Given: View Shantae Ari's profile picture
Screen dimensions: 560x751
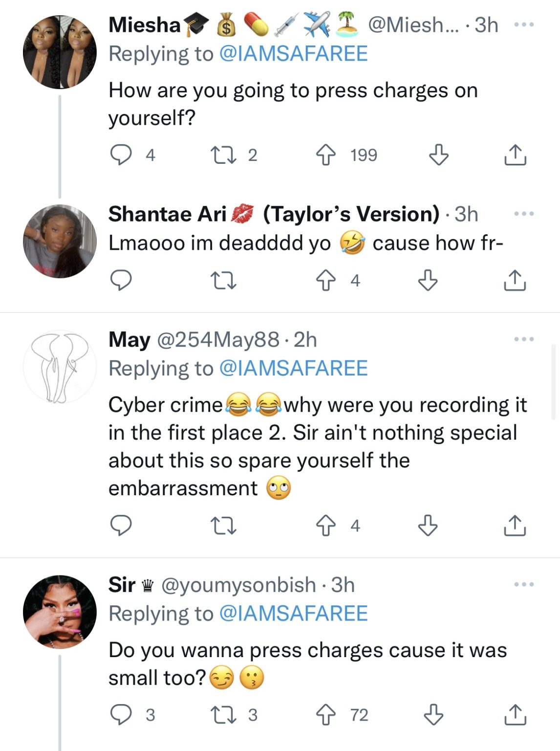Looking at the screenshot, I should point(60,241).
